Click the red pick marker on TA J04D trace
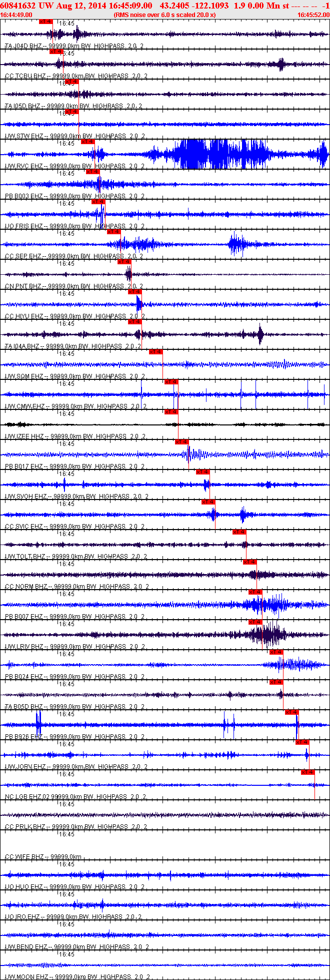The image size is (330, 980). click(x=45, y=22)
